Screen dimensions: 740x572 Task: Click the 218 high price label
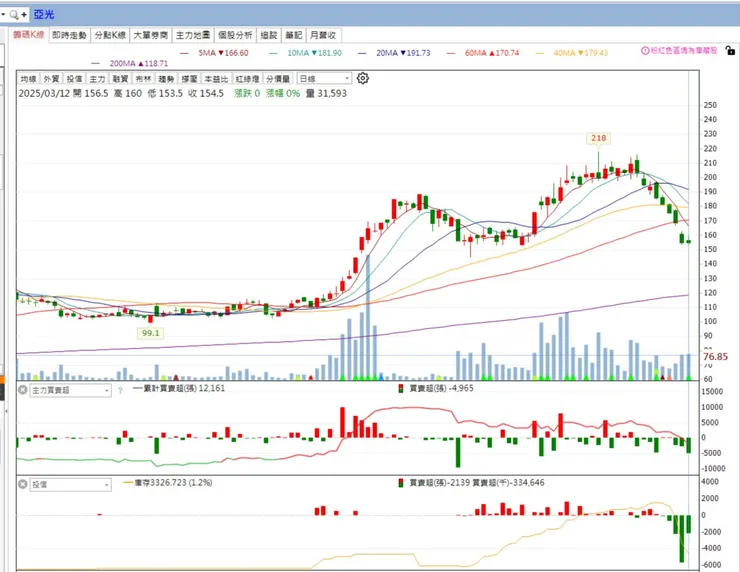click(598, 138)
